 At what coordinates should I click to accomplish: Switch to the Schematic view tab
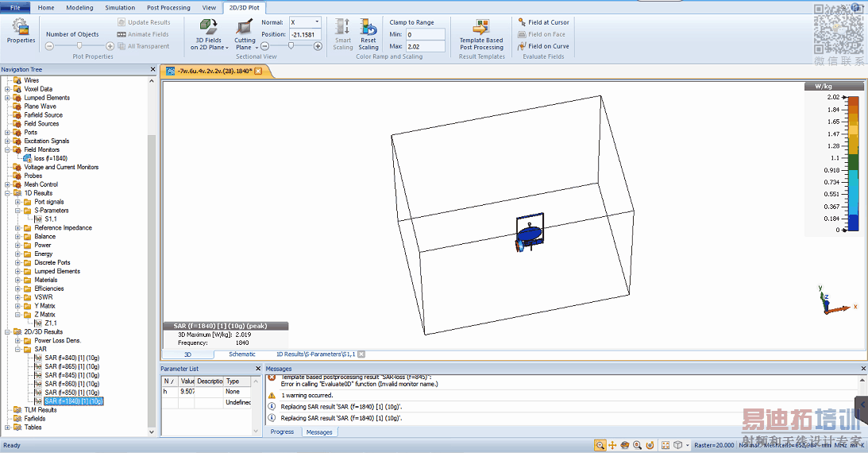click(242, 354)
